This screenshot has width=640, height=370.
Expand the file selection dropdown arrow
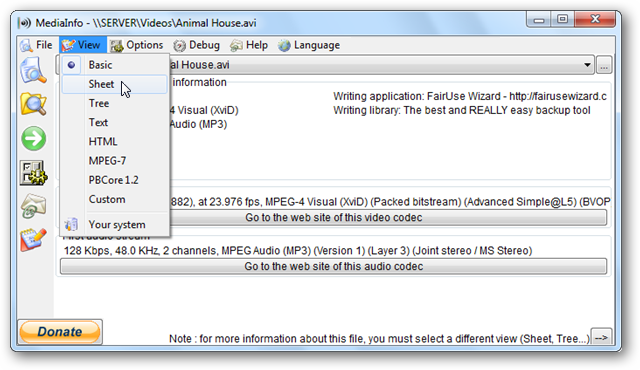coord(587,65)
